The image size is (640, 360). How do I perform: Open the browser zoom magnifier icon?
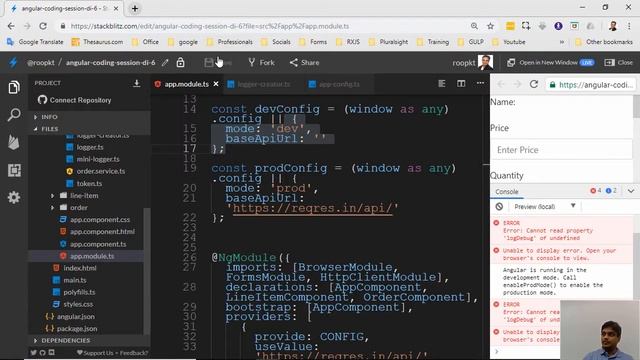point(474,26)
